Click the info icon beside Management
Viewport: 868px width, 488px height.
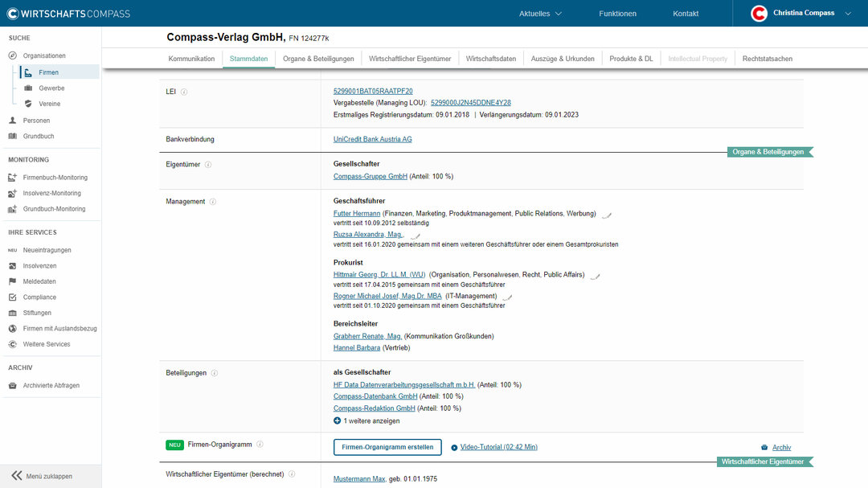(213, 202)
